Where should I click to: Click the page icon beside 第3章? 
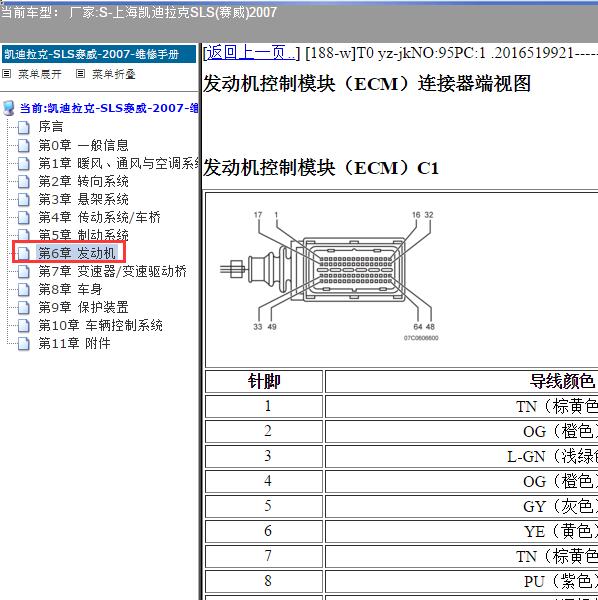click(24, 200)
